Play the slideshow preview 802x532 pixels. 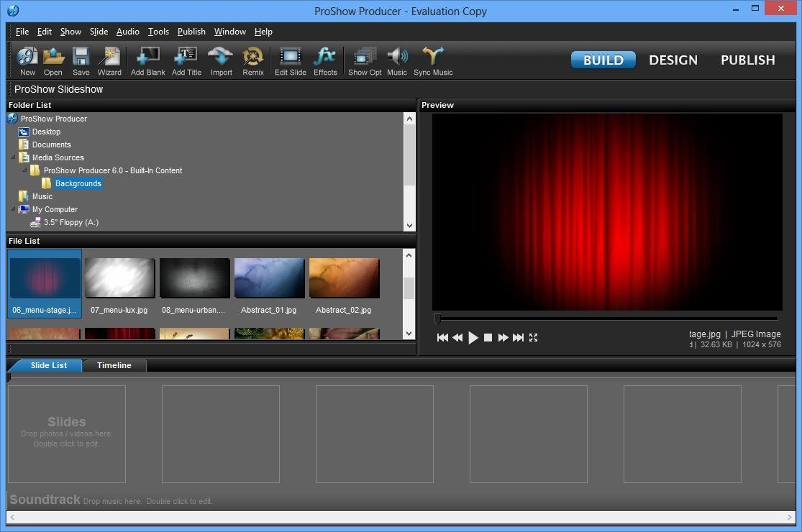coord(473,337)
